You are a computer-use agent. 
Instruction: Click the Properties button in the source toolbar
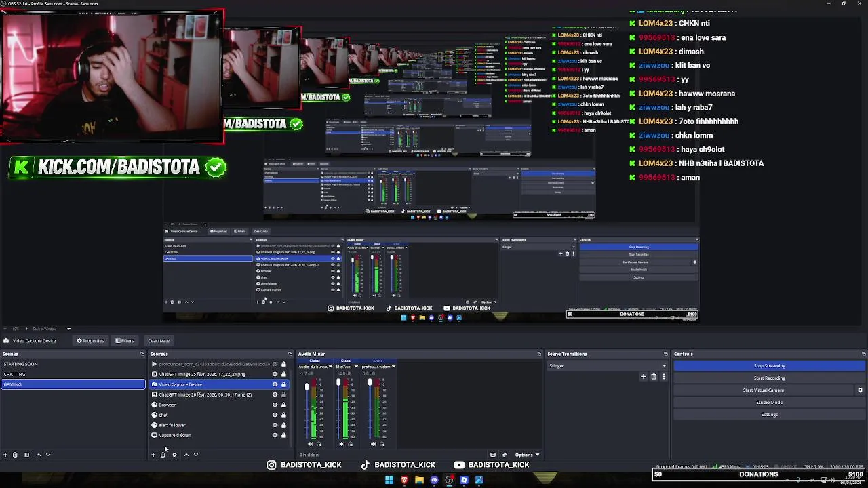click(x=90, y=340)
